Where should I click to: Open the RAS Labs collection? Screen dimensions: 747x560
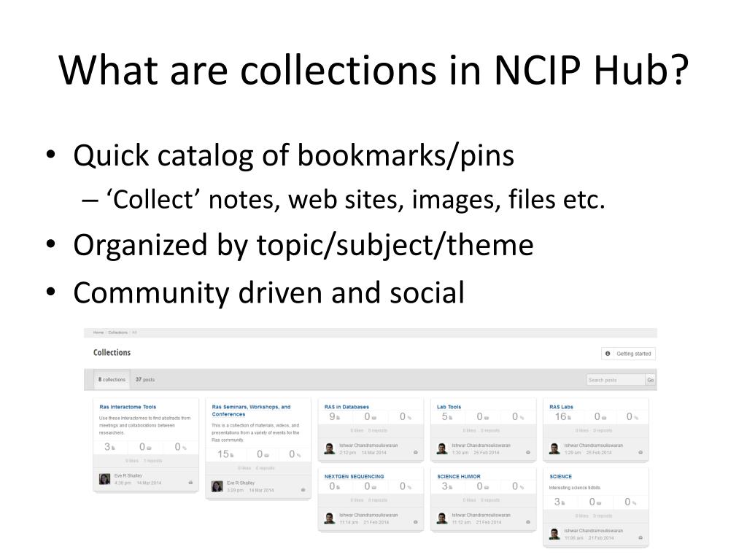(561, 407)
